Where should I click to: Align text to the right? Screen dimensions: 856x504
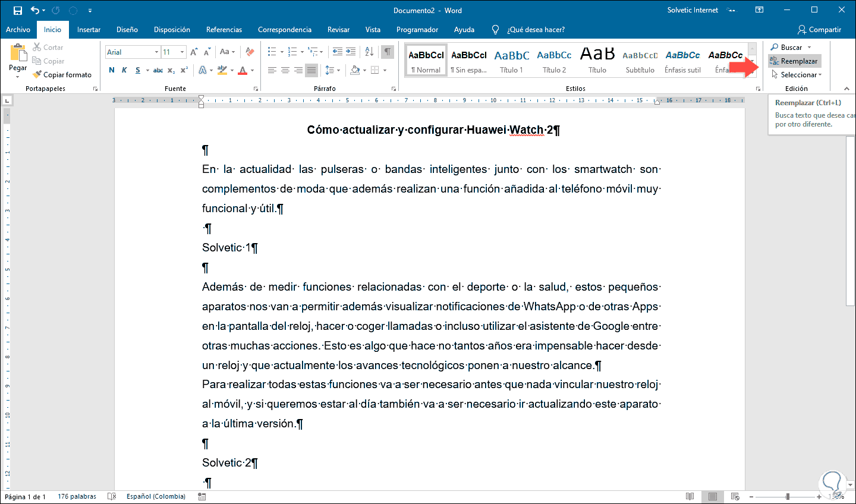point(298,70)
